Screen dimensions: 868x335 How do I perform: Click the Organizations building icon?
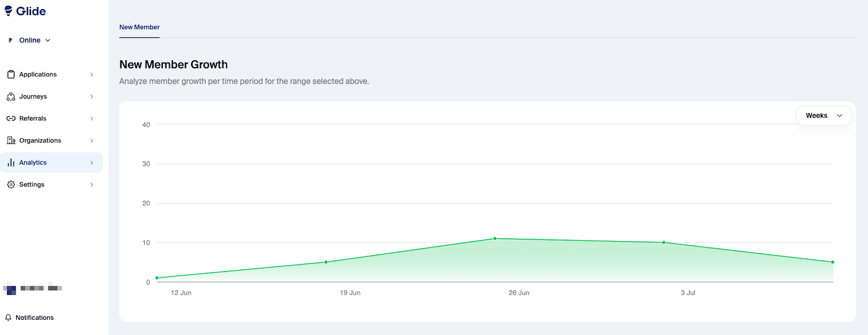(x=11, y=140)
